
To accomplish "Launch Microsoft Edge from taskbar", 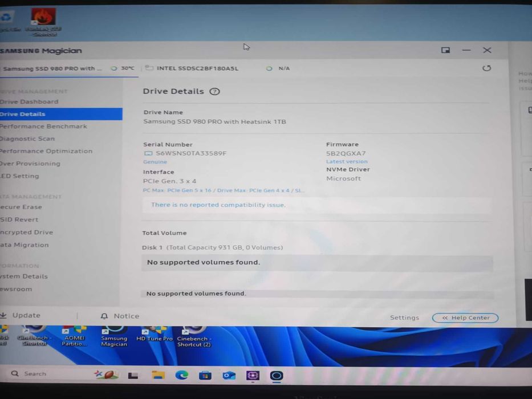I will coord(181,375).
